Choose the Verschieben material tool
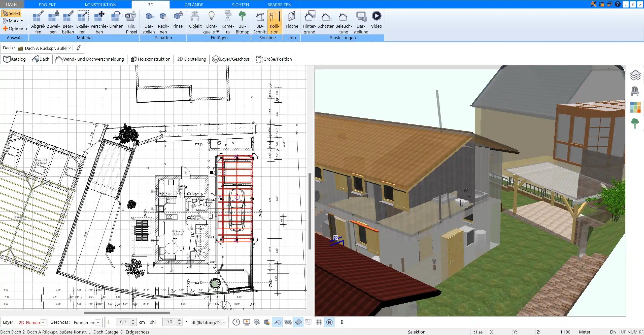The image size is (644, 335). click(99, 22)
